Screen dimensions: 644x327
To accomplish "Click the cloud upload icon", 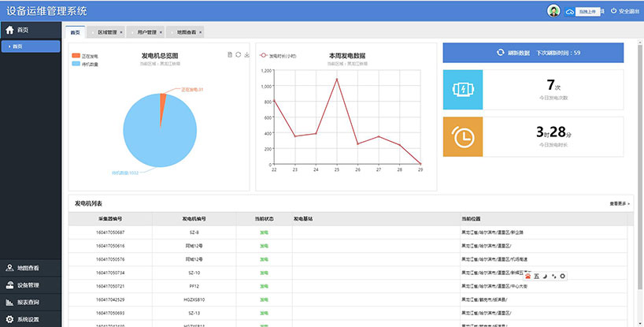I will coord(571,11).
